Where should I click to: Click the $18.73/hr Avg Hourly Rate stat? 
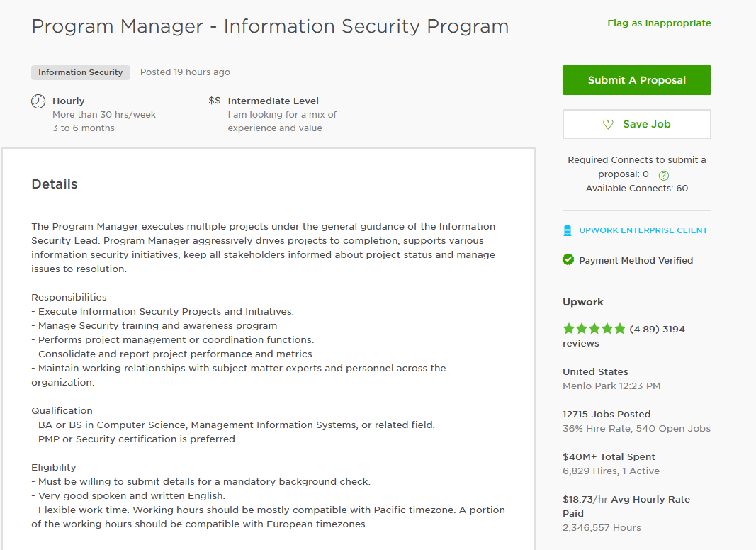(626, 500)
